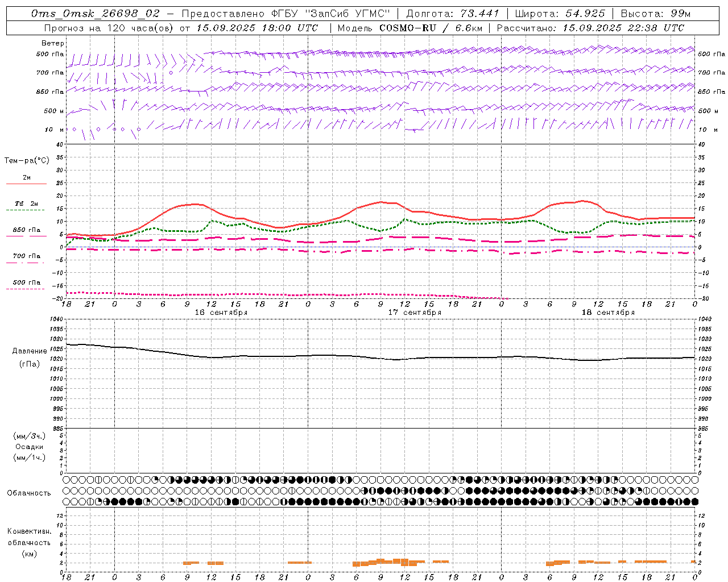Click the calculation time Рассчитано: 15.09.2025 22:38 UTC

coord(590,28)
